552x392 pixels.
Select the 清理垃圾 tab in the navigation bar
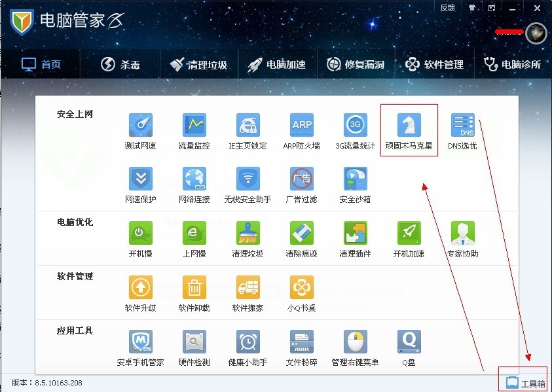(198, 64)
